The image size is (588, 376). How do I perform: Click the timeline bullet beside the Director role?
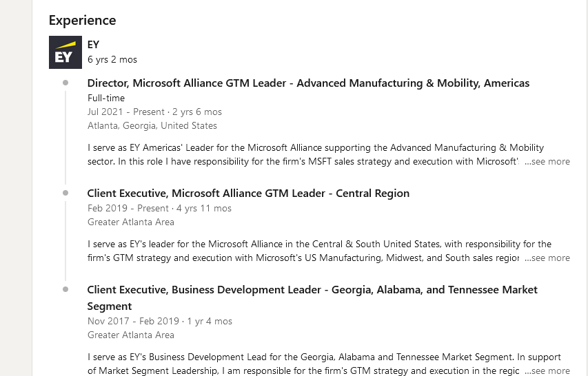coord(65,83)
